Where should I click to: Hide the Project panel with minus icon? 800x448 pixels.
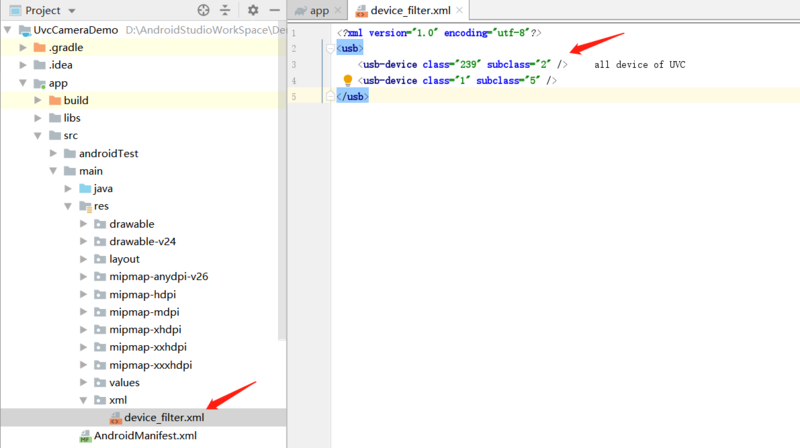point(274,10)
